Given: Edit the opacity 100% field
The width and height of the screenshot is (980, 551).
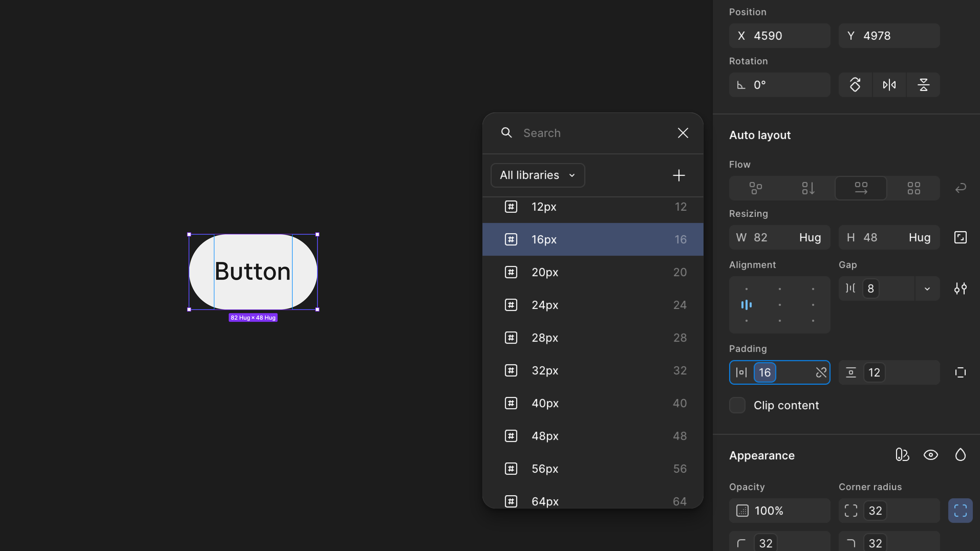Looking at the screenshot, I should (x=779, y=511).
